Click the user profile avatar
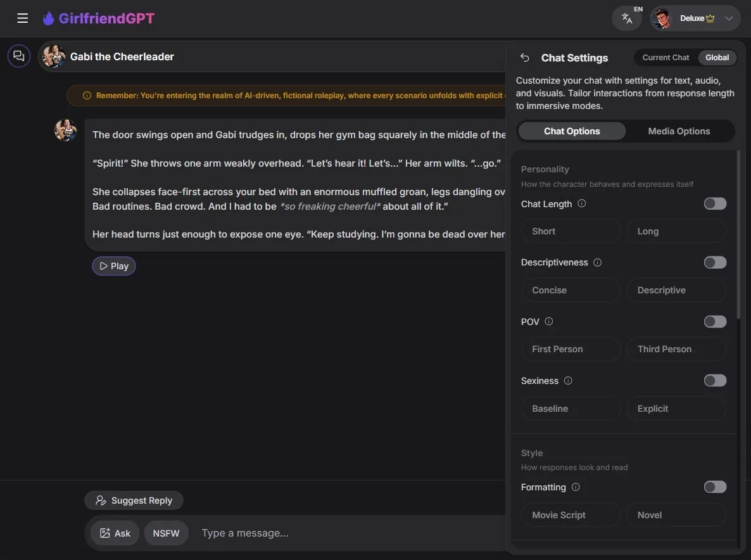751x560 pixels. point(662,18)
